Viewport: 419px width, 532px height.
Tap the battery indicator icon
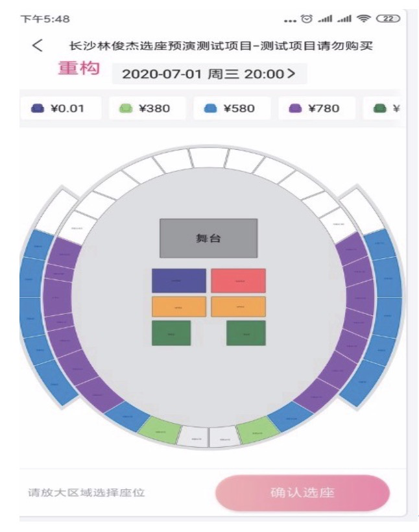(390, 19)
